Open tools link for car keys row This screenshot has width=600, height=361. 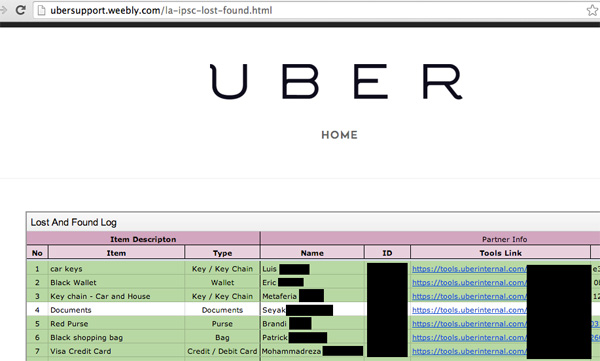[469, 269]
